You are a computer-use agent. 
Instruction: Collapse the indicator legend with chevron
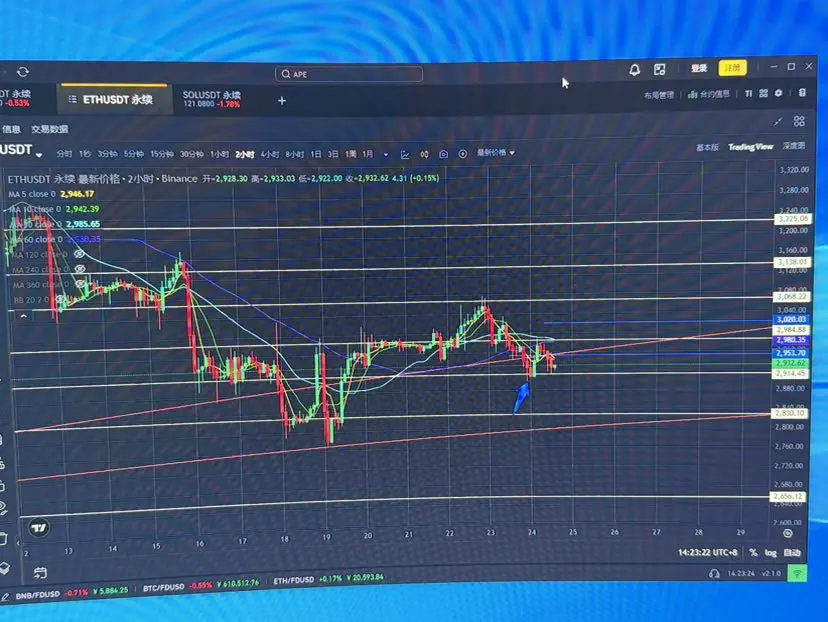(23, 316)
